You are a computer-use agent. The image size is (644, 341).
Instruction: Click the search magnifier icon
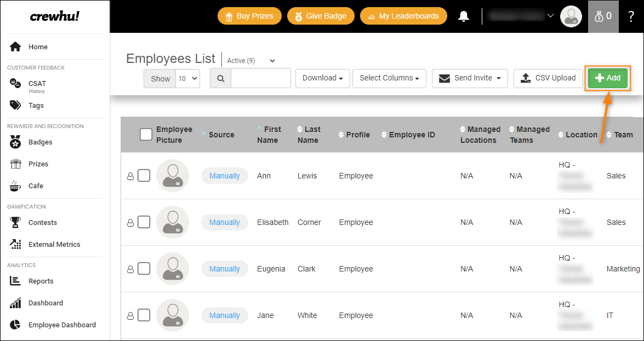coord(220,78)
